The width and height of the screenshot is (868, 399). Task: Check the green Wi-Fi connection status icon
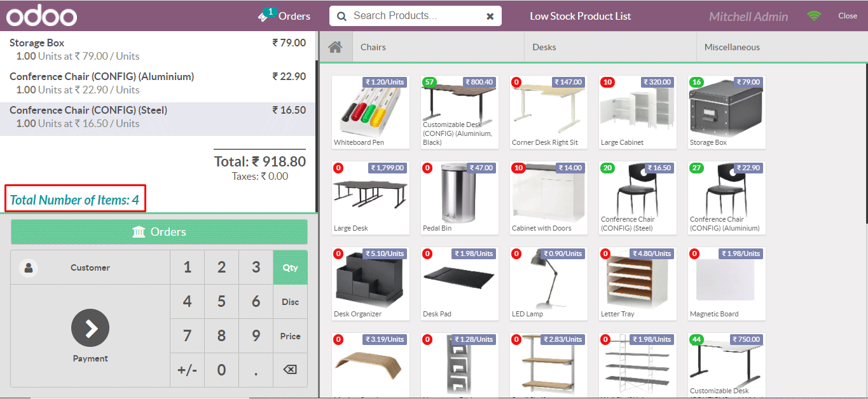coord(814,17)
